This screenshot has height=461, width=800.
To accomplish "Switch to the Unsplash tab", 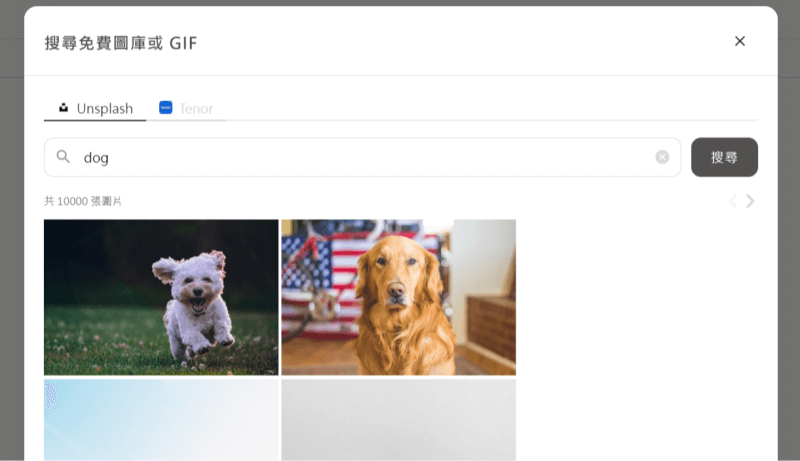I will tap(95, 108).
